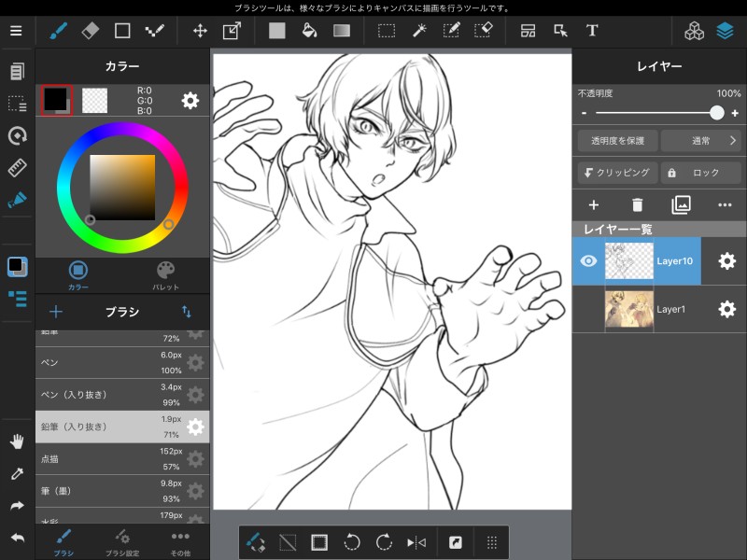The height and width of the screenshot is (560, 747).
Task: Toggle the Layers panel icon
Action: coord(725,31)
